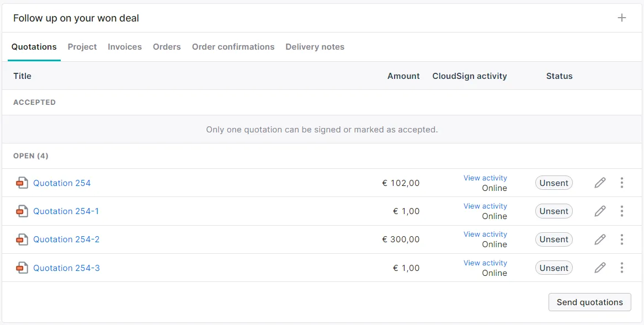
Task: Click the Unsent status badge of Quotation 254-2
Action: pos(554,239)
